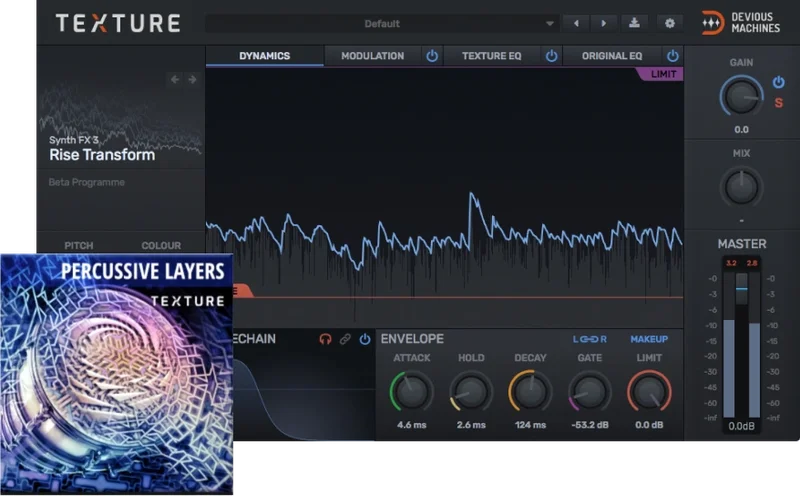Click the 2.6 ms hold value

click(x=470, y=425)
